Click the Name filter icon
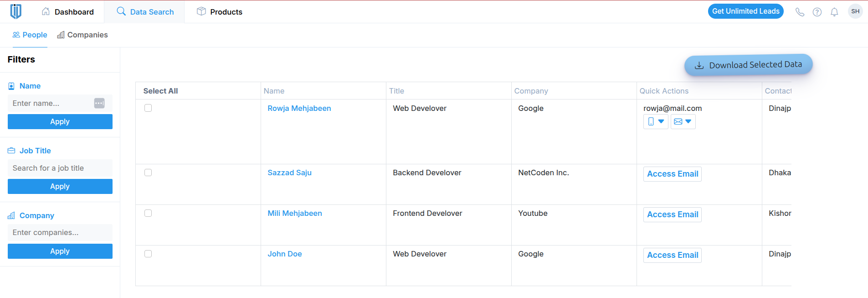868x298 pixels. point(11,86)
